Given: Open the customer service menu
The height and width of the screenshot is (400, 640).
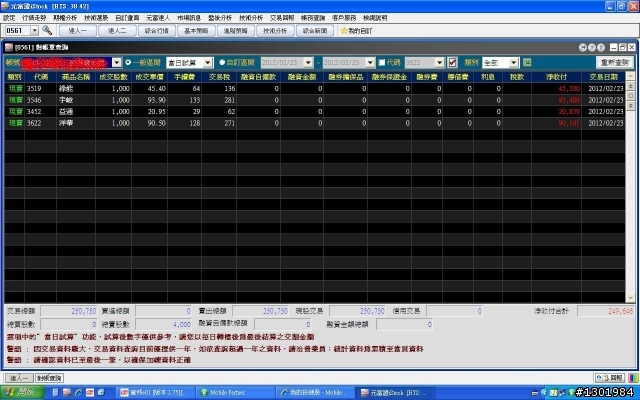Looking at the screenshot, I should pos(344,18).
